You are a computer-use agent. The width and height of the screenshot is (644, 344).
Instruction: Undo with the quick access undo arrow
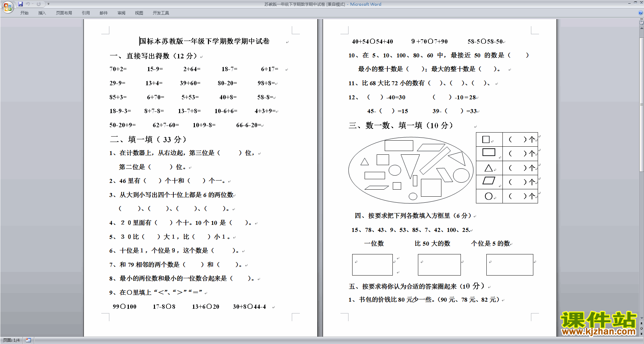(x=28, y=4)
